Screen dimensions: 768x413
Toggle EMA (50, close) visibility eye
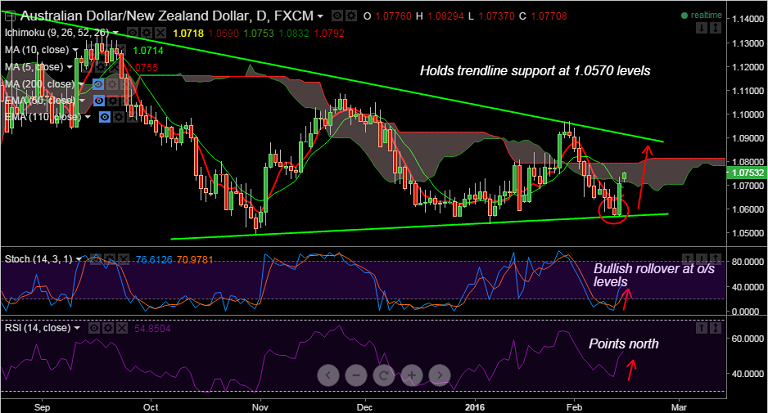tap(99, 101)
